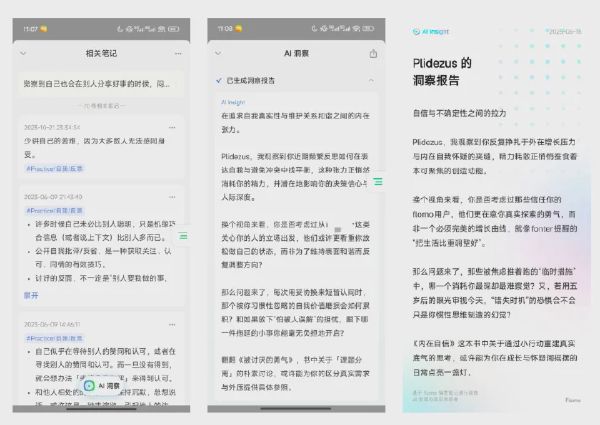Screen dimensions: 600x425
Task: Collapse the 相关笔记 sheet with its down chevron
Action: (x=23, y=53)
